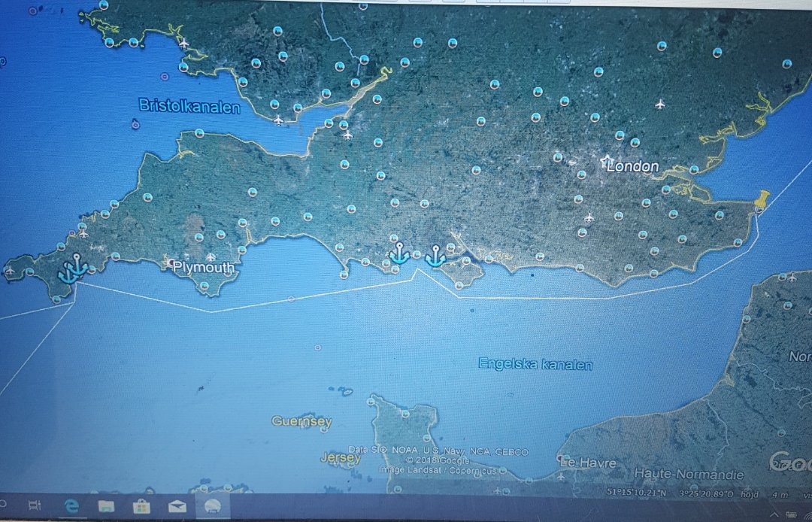Open Microsoft Edge from the taskbar

click(70, 505)
